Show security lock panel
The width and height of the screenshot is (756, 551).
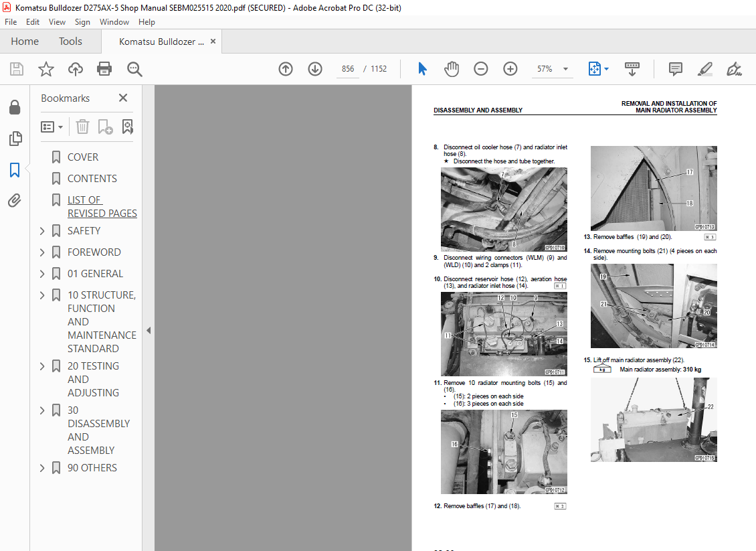15,107
